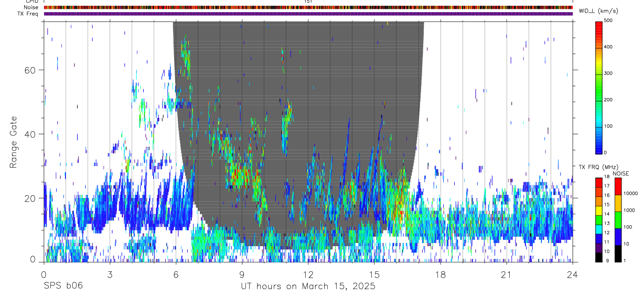Click the '17' label in TX FRQ legend
The width and height of the screenshot is (644, 297).
point(607,186)
